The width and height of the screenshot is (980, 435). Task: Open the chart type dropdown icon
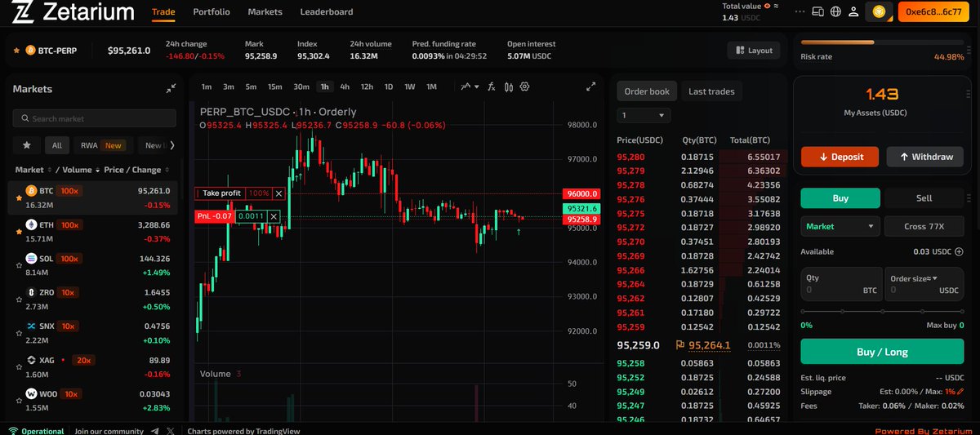pyautogui.click(x=470, y=87)
